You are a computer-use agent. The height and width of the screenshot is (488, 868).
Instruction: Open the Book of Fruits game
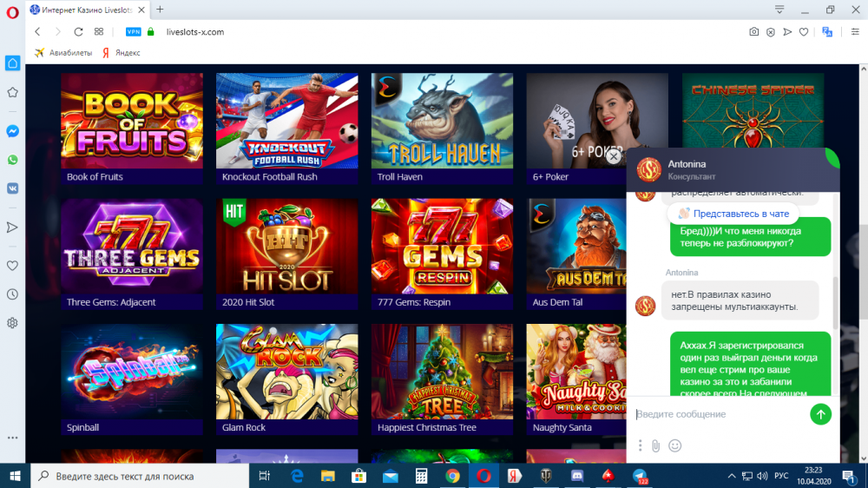coord(132,129)
